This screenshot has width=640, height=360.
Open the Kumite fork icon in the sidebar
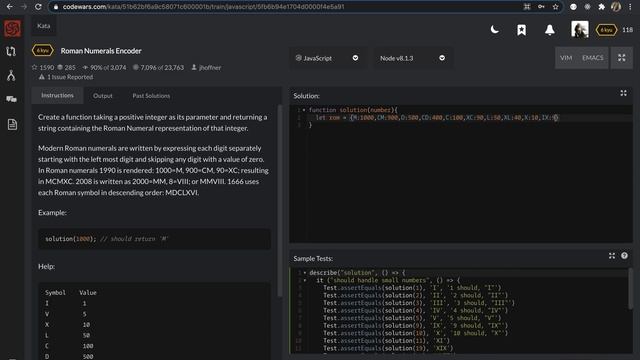11,76
